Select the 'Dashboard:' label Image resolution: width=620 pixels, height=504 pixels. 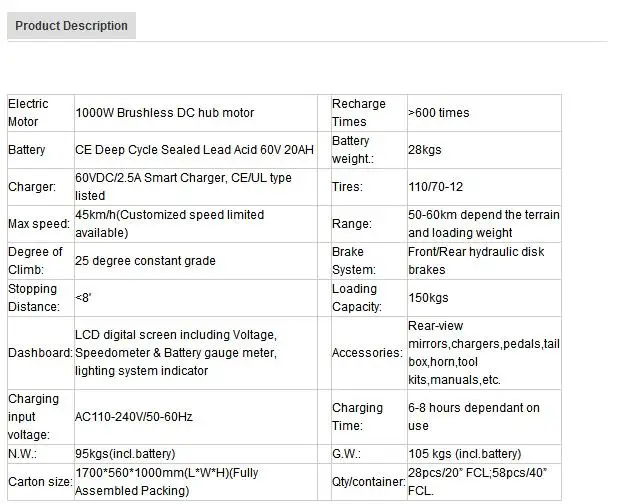tap(40, 353)
